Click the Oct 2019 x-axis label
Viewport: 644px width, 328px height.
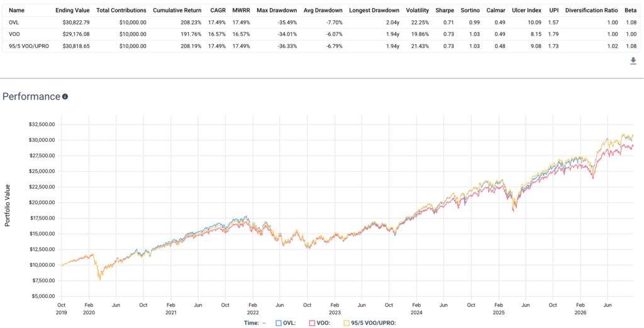(x=62, y=308)
